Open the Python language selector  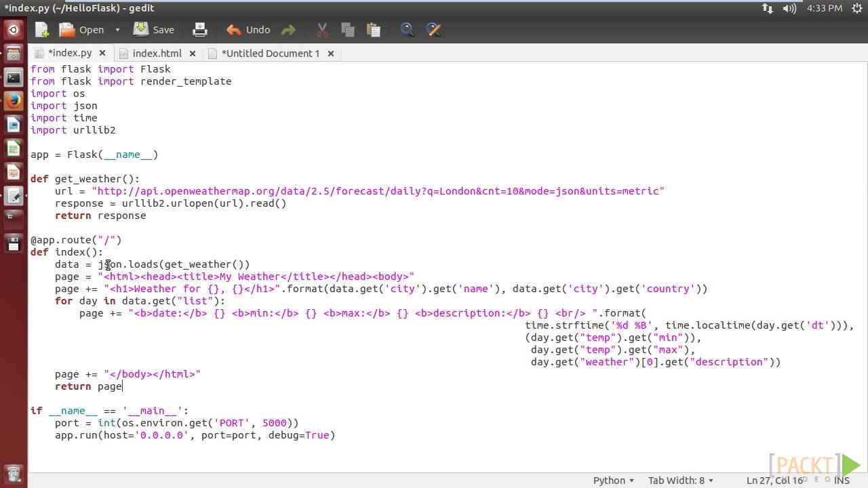[x=614, y=480]
